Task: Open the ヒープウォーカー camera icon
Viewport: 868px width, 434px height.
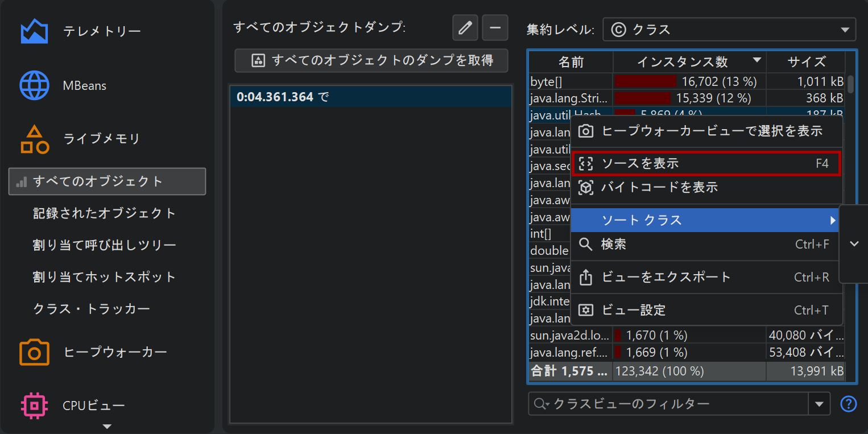Action: pos(34,352)
